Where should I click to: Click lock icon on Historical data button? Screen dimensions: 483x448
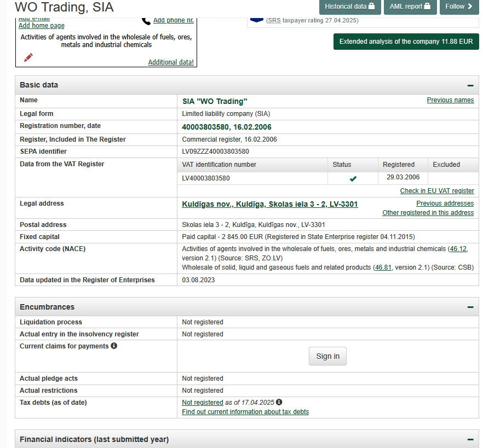[371, 6]
